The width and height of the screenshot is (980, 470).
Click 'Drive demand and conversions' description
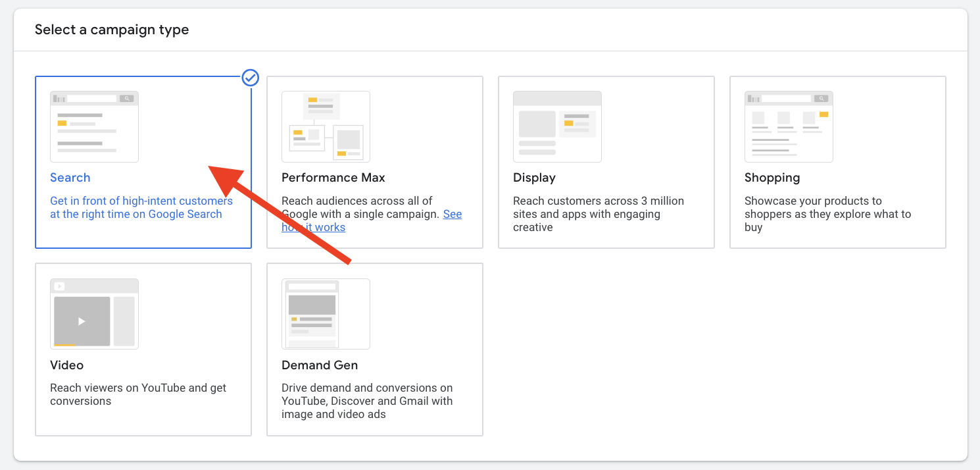(367, 401)
